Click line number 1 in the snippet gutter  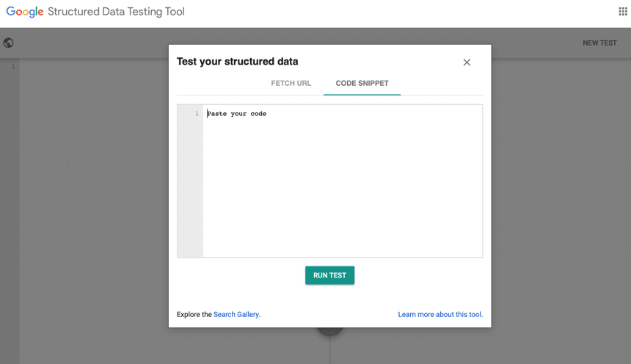tap(197, 114)
